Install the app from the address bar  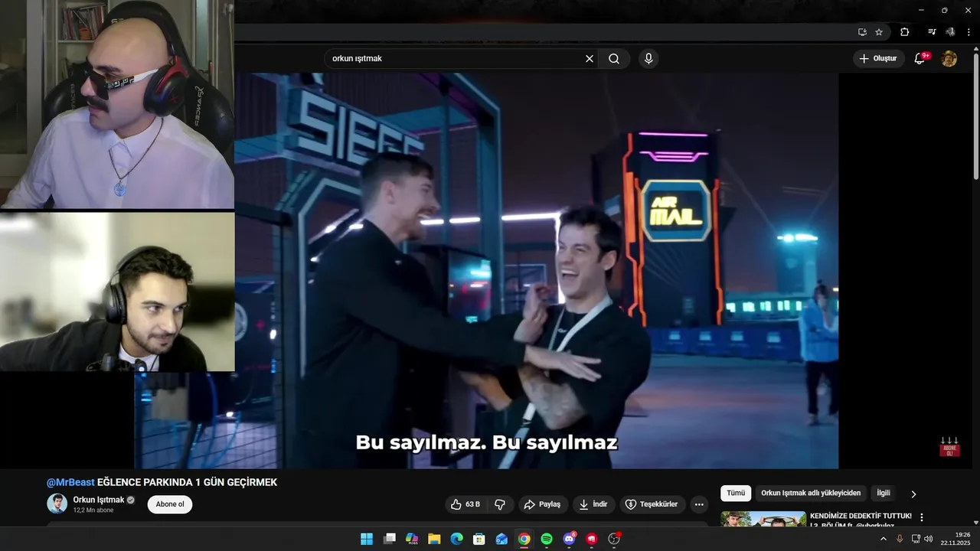862,32
